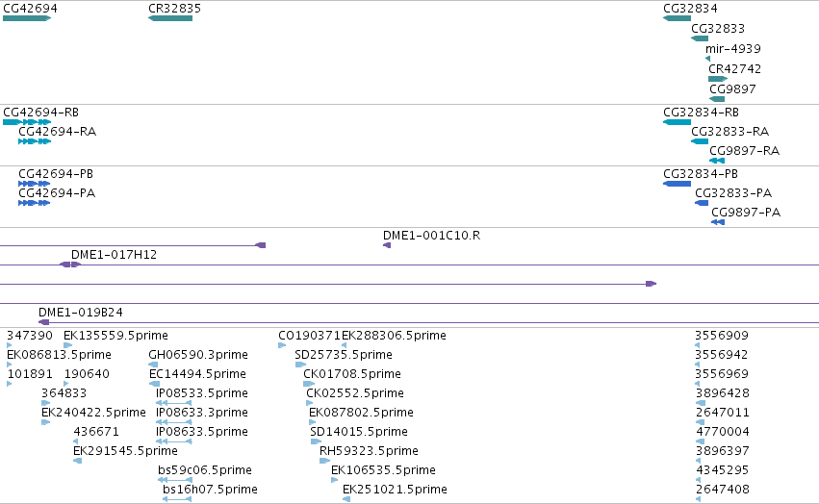Select EST CK01708.5prime
Screen dimensions: 819x504
pos(309,384)
